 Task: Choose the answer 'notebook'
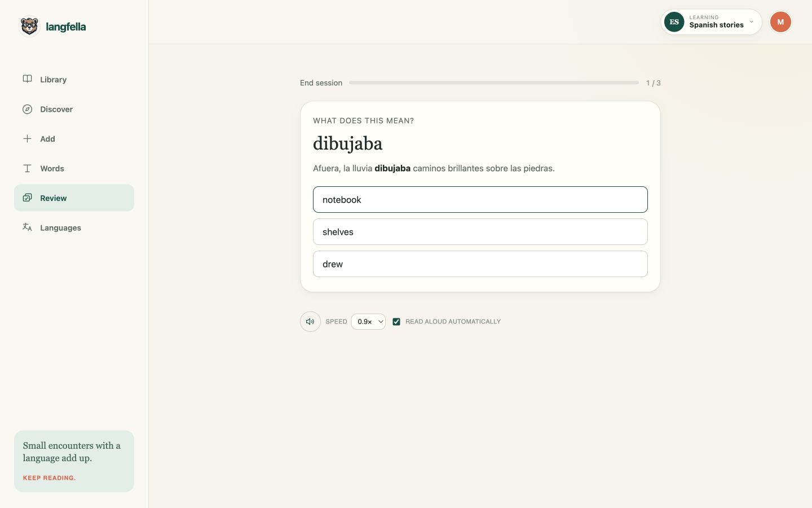480,200
